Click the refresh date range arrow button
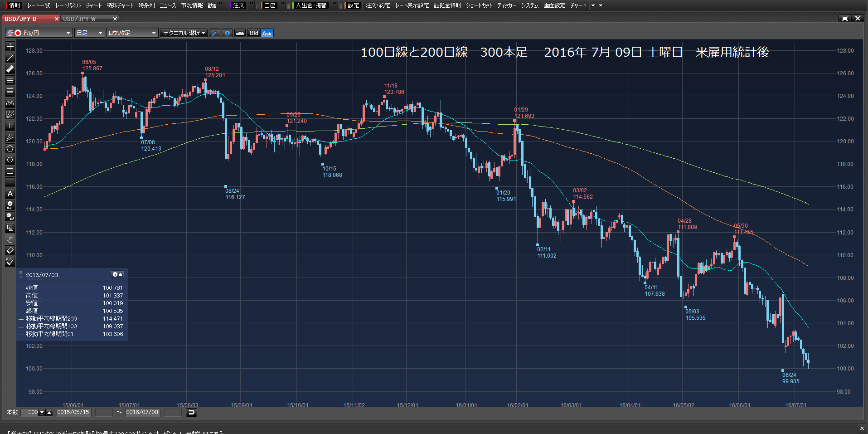 191,412
